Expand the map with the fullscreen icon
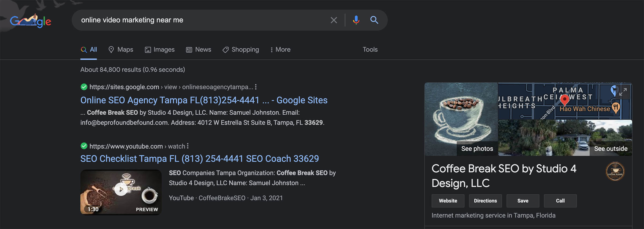This screenshot has height=229, width=644. (623, 92)
